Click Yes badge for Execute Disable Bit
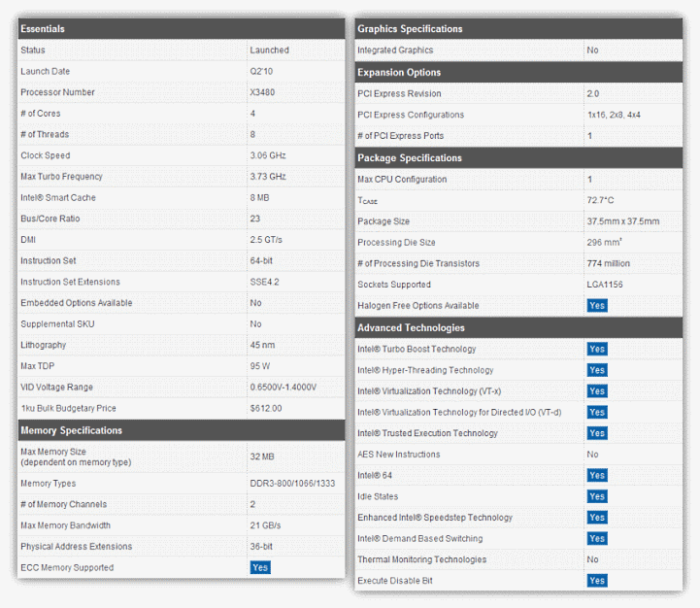Image resolution: width=700 pixels, height=608 pixels. (597, 580)
